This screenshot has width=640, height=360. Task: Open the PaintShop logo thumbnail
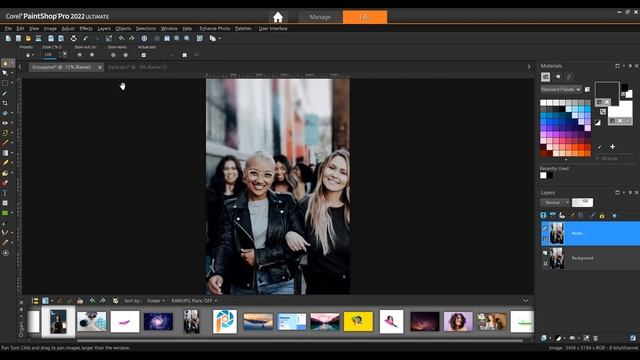click(224, 322)
